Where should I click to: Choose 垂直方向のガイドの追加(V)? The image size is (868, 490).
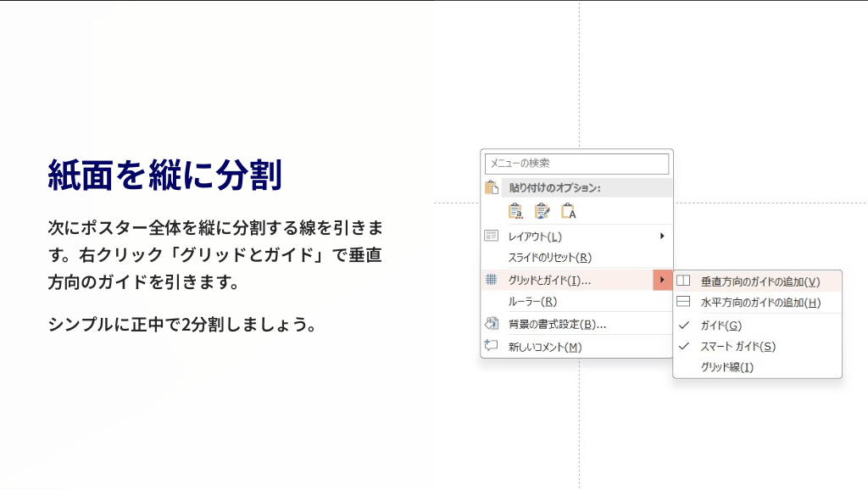759,281
